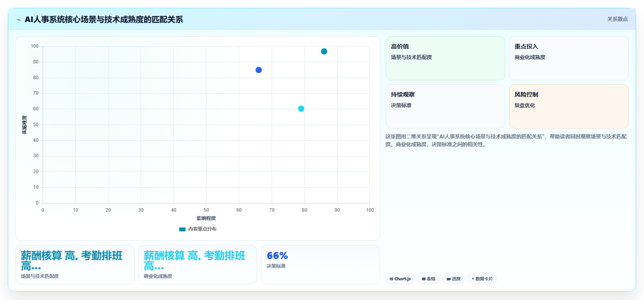Click the 影响程度 x-axis title

[x=206, y=218]
